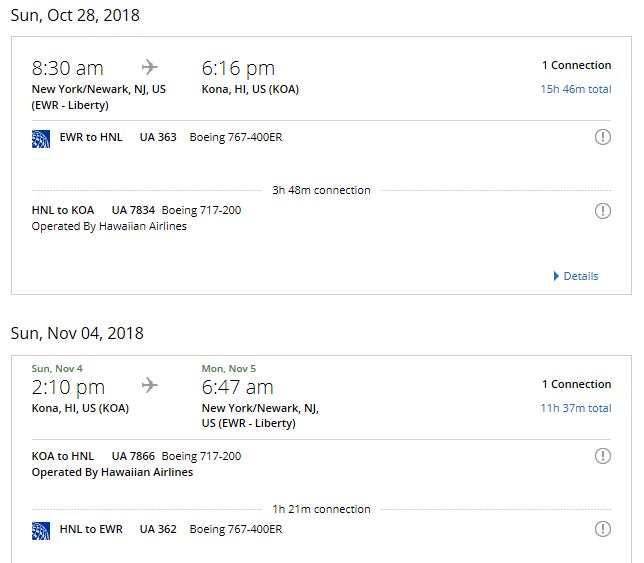Click the 1h 21m connection label

coord(321,509)
